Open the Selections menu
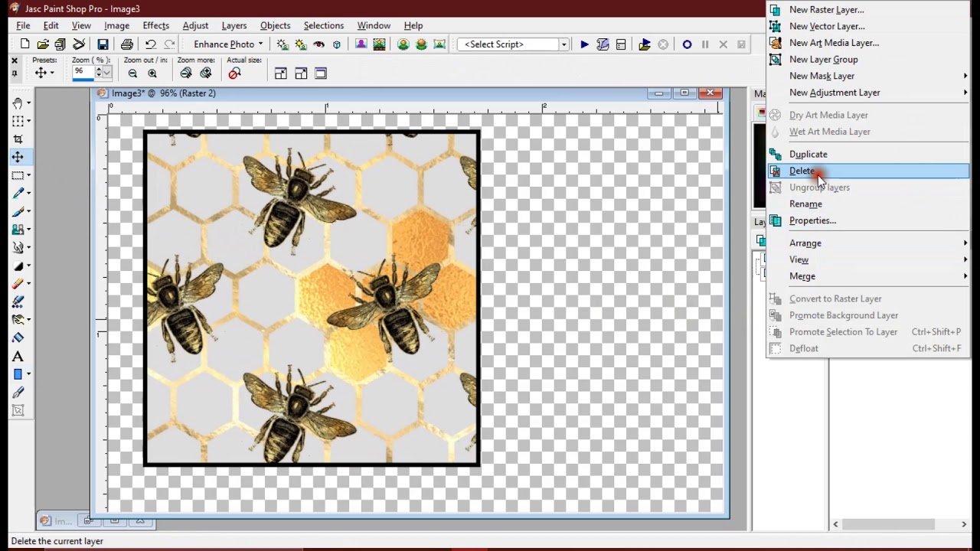The height and width of the screenshot is (551, 980). [324, 25]
